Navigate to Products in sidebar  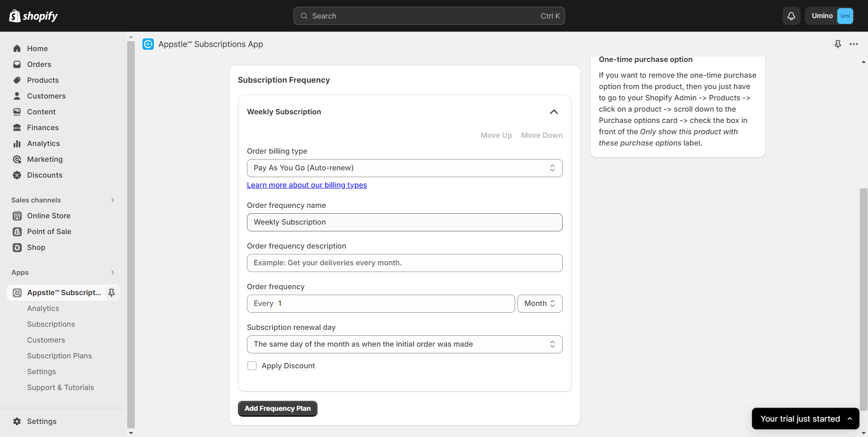(x=43, y=80)
